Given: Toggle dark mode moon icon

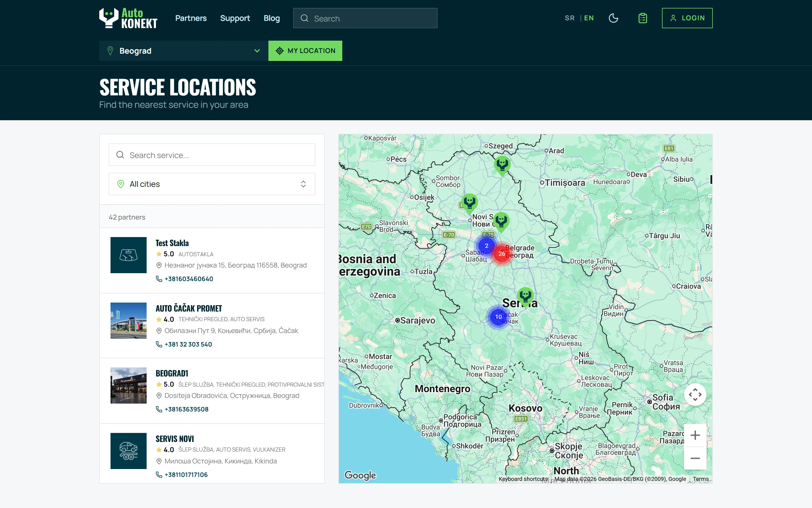Looking at the screenshot, I should (613, 18).
